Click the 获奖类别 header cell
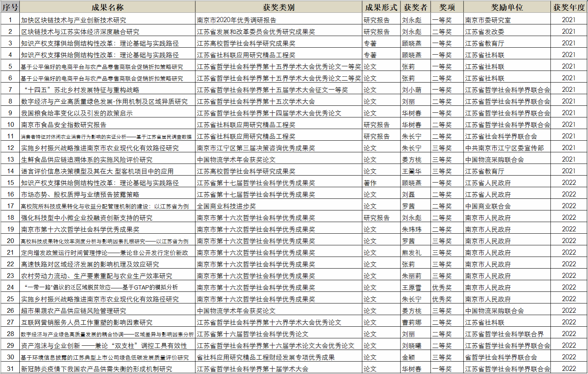The width and height of the screenshot is (588, 374). pos(279,7)
